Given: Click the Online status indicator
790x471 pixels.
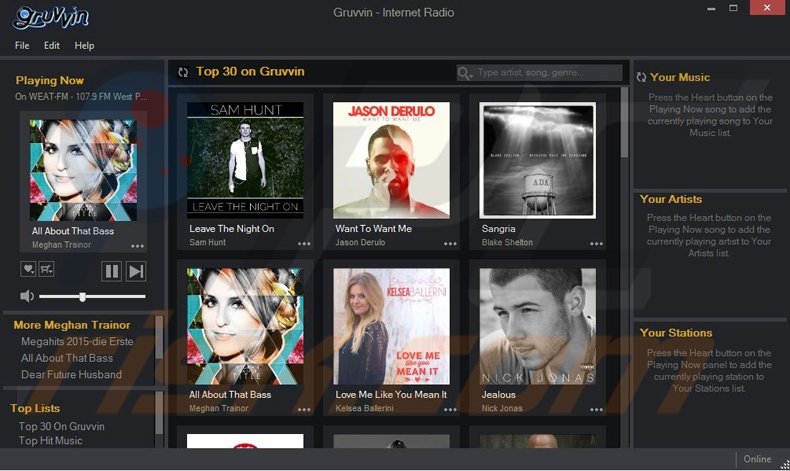Looking at the screenshot, I should (x=757, y=459).
